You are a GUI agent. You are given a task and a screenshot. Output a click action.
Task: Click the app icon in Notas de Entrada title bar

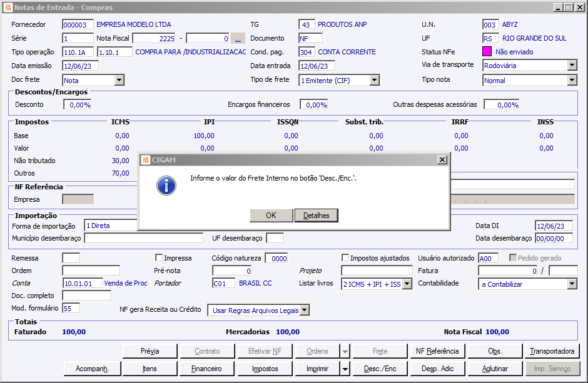[x=8, y=7]
